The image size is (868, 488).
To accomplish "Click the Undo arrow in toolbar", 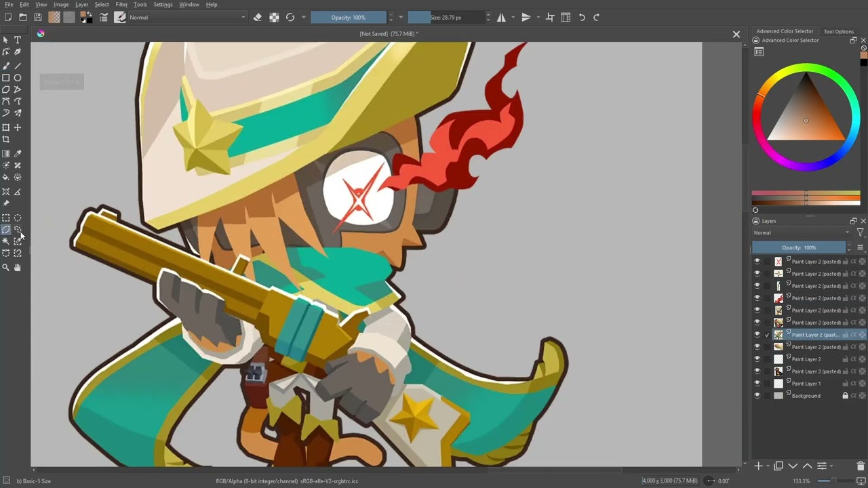I will coord(582,18).
